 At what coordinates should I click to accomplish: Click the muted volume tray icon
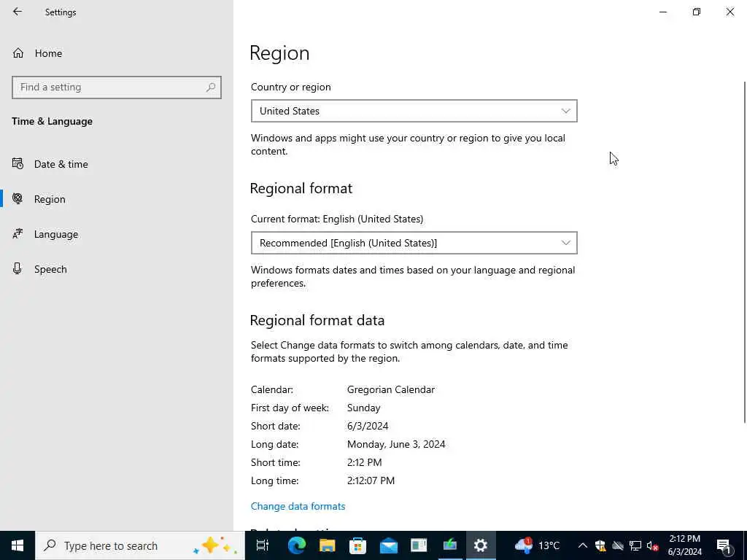point(652,545)
